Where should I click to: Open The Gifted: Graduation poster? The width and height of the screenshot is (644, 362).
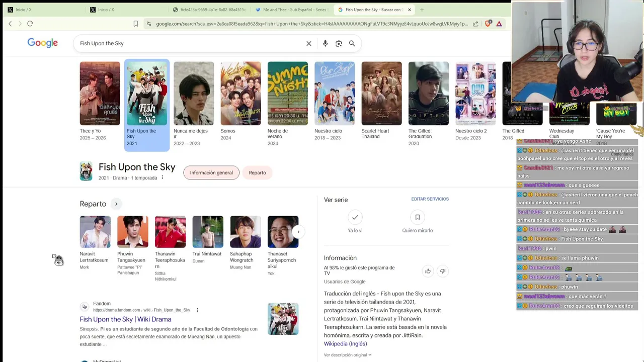tap(429, 94)
